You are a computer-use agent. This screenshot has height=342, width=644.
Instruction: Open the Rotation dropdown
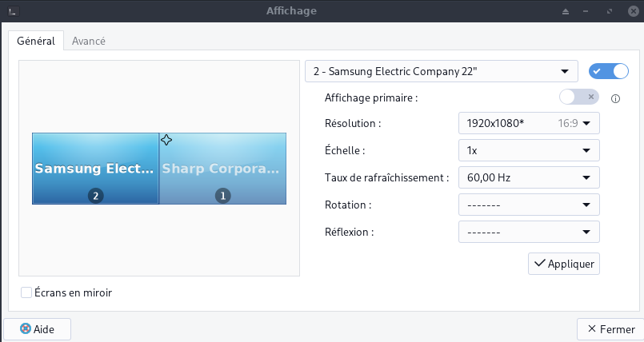point(529,205)
